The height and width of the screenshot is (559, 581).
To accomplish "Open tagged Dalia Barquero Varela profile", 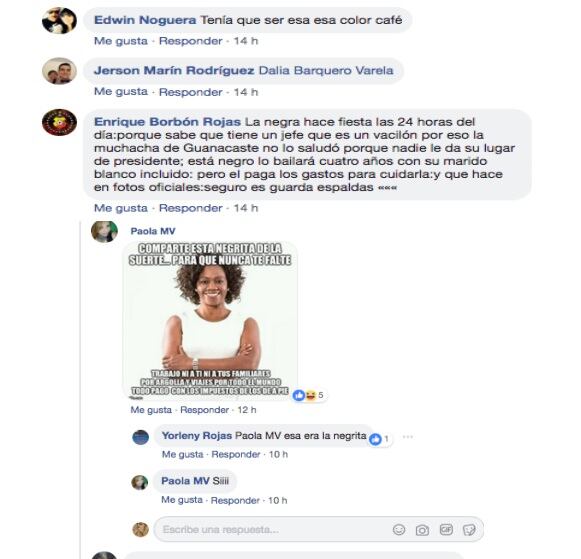I will (x=326, y=70).
